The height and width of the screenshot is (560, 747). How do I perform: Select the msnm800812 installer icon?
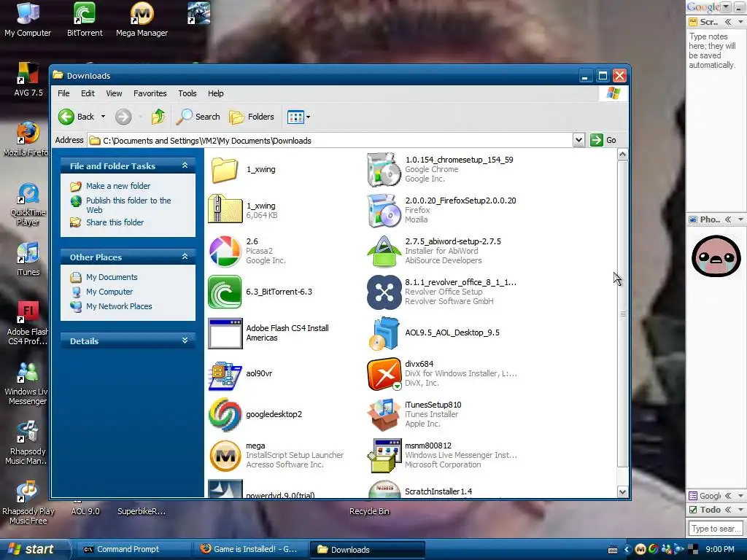point(384,456)
